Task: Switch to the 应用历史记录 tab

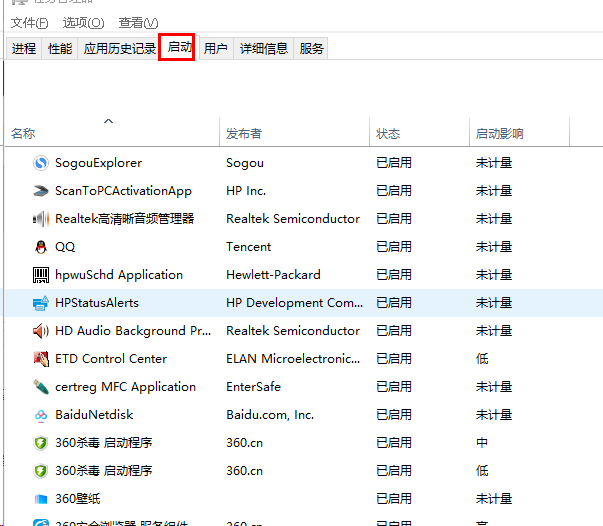Action: pyautogui.click(x=120, y=48)
